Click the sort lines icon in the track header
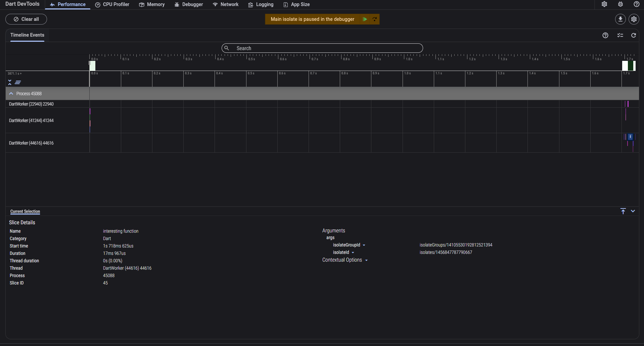Screen dimensions: 644x346 (18, 82)
